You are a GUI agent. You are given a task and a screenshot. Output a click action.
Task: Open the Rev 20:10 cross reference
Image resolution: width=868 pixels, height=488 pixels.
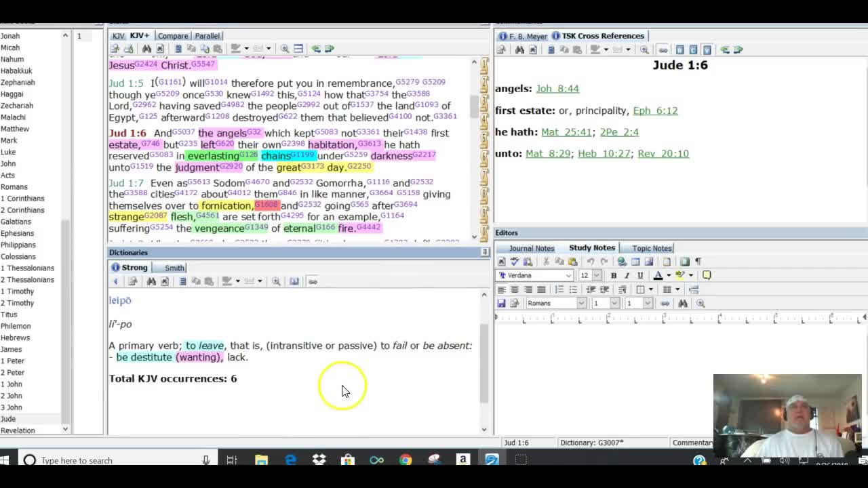663,154
